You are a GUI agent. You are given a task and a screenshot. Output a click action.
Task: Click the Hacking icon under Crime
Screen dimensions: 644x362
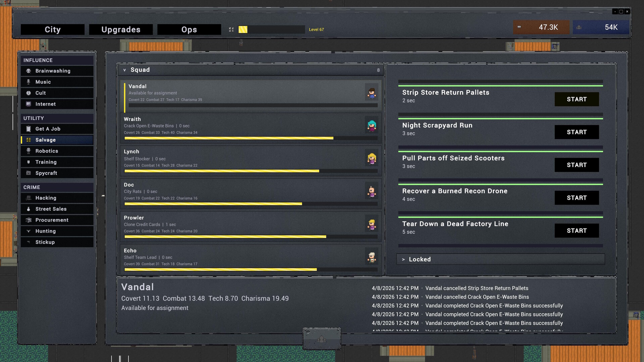(x=29, y=198)
